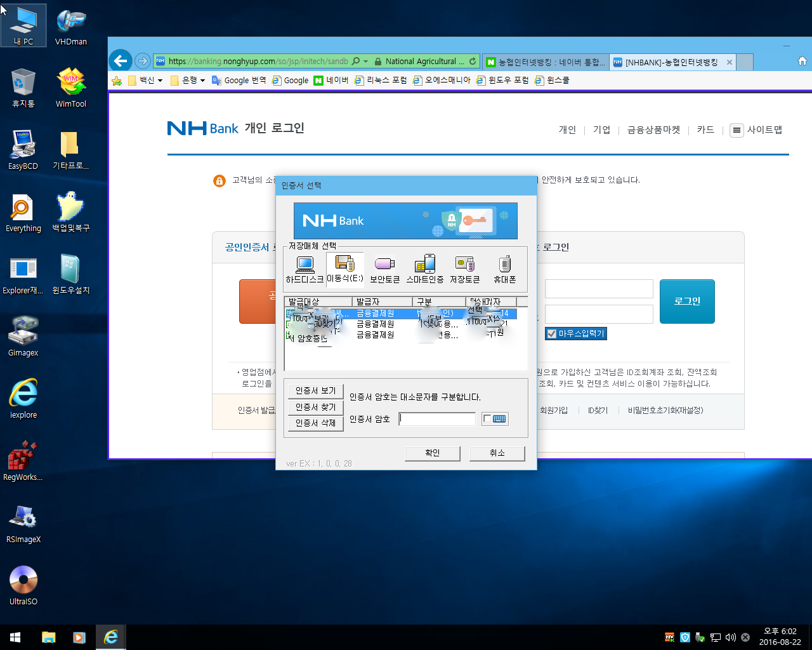812x650 pixels.
Task: Open 윈도우 포럼 bookmark
Action: point(502,81)
